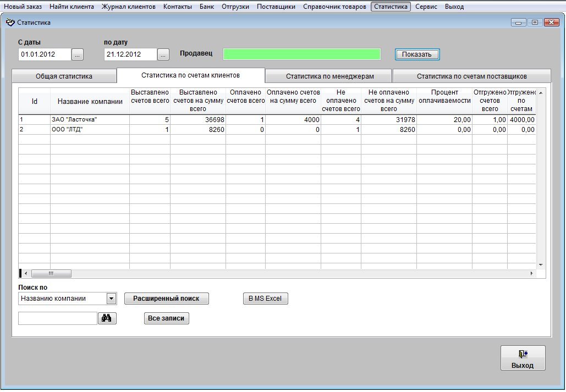566x392 pixels.
Task: Click the Статистика window title icon
Action: [9, 23]
